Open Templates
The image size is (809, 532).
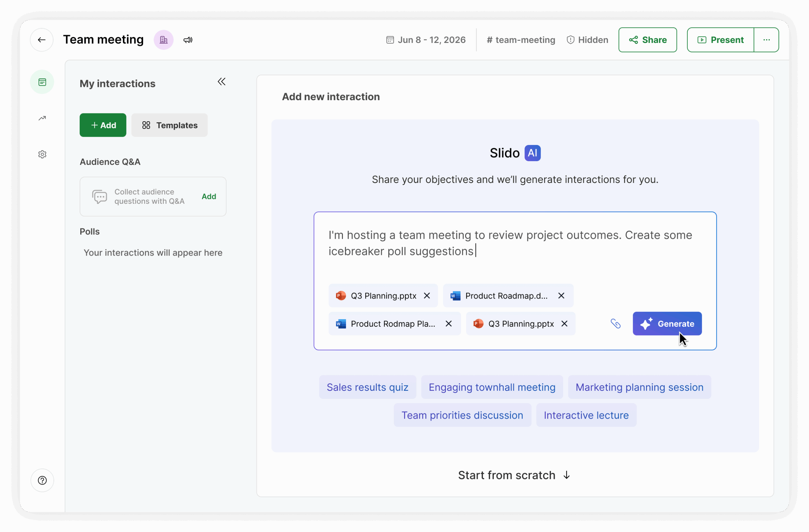click(169, 125)
